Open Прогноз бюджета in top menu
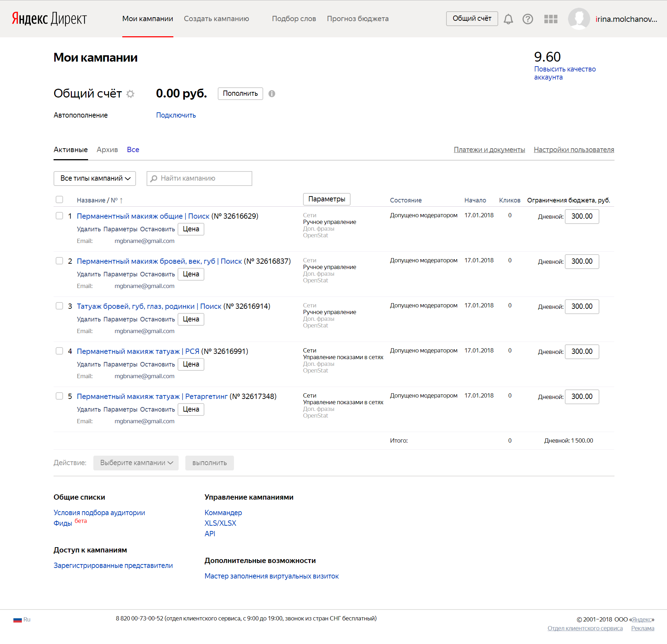 (358, 19)
